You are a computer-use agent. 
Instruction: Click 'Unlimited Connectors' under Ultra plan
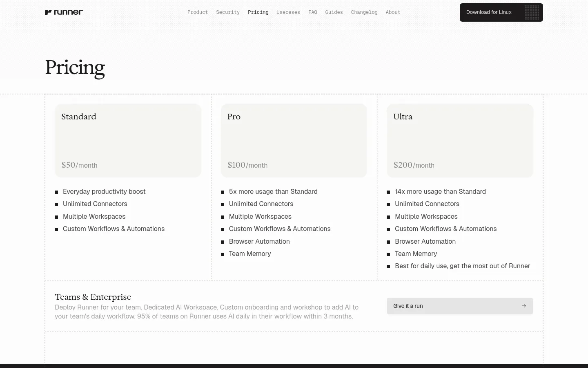(x=427, y=204)
